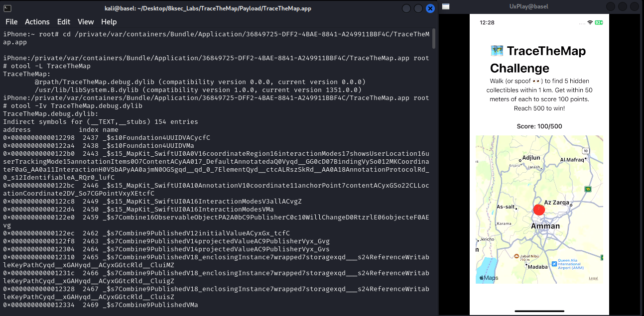Click the 'otool -Iv TraceTheMap.debug.dylib' command text

(x=77, y=106)
